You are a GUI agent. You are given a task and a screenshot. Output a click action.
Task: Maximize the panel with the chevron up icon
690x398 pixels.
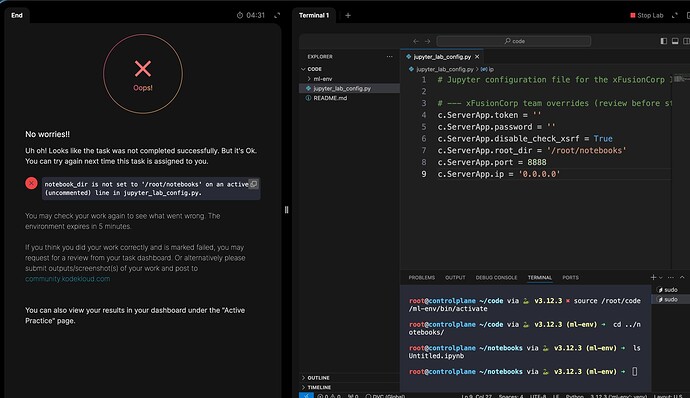(682, 277)
